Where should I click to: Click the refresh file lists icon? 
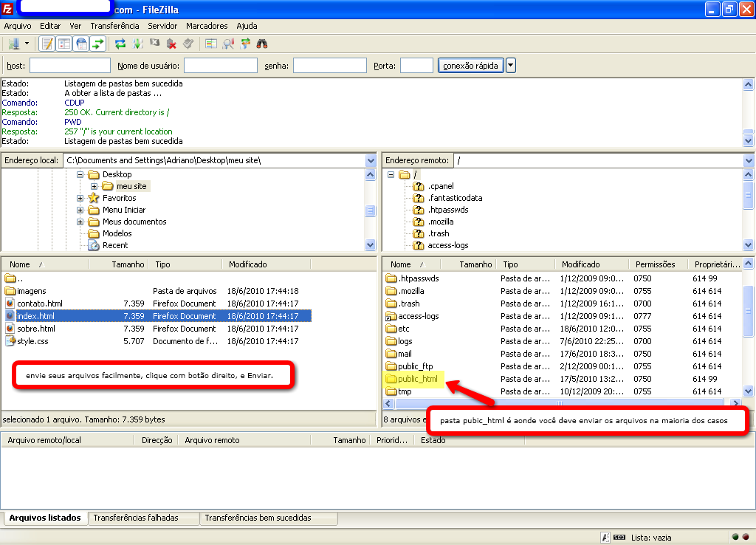[x=120, y=44]
